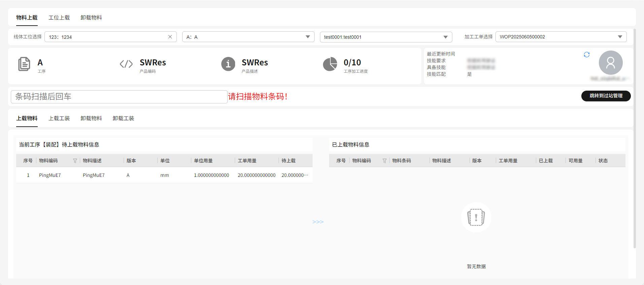This screenshot has width=644, height=285.
Task: Click the truncated 待上载 value 20.000000…
Action: point(295,175)
